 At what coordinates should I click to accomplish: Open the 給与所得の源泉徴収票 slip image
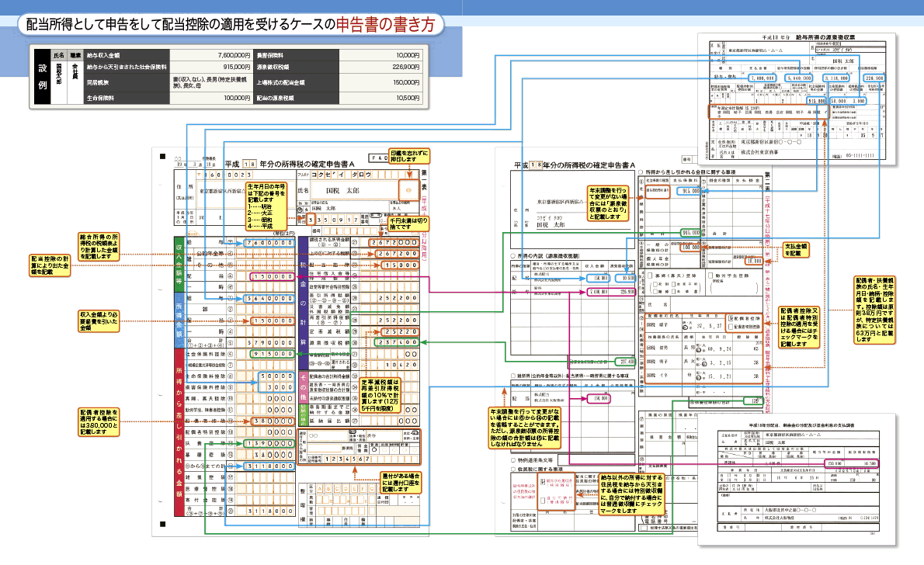[797, 99]
